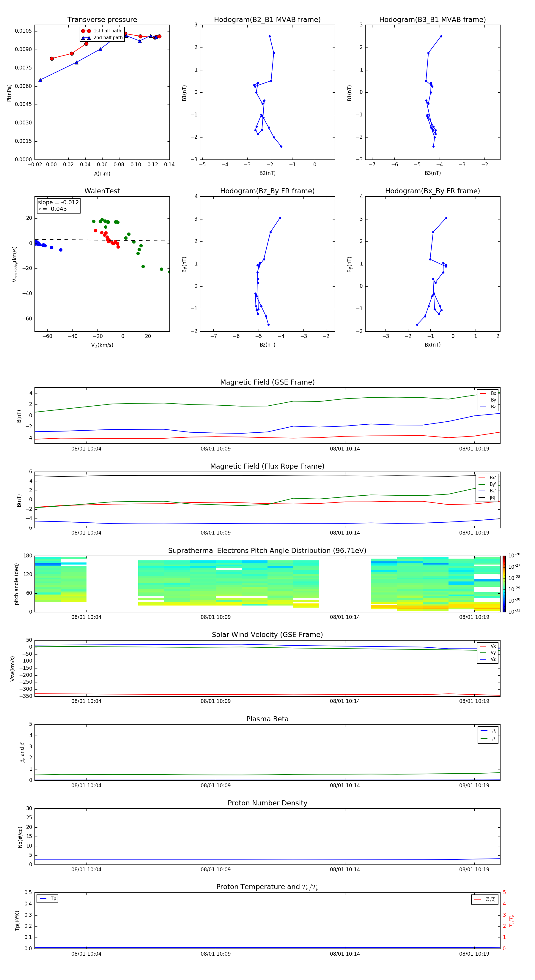Screen dimensions: 535x980
Task: Click the 'slope = -0.012' annotation
Action: point(58,203)
